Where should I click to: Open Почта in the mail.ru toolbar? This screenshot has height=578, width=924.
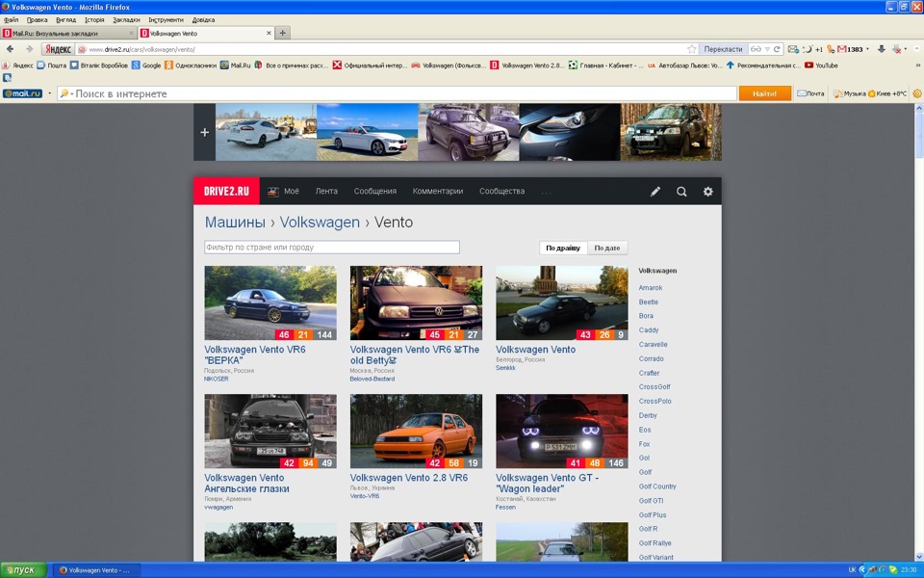tap(810, 93)
